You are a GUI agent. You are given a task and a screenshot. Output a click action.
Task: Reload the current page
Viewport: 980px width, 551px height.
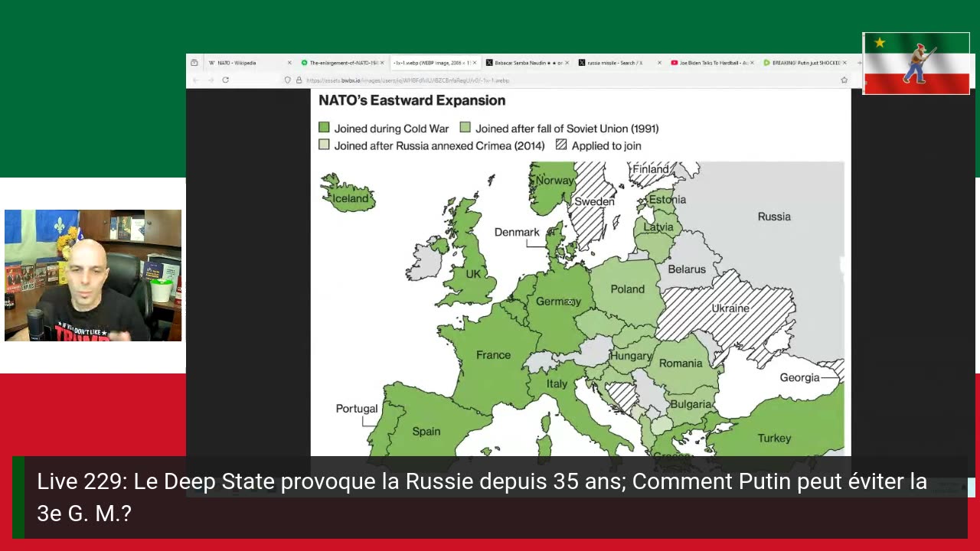[x=225, y=80]
